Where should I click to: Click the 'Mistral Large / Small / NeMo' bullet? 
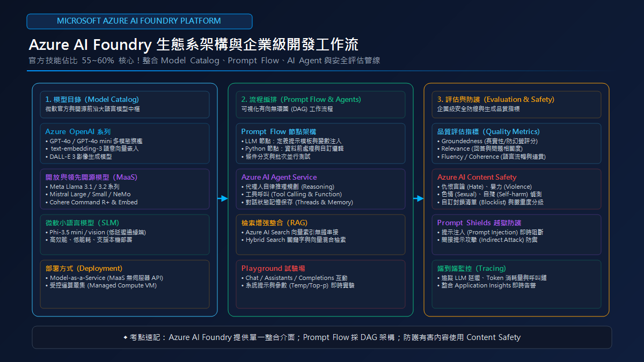[87, 194]
